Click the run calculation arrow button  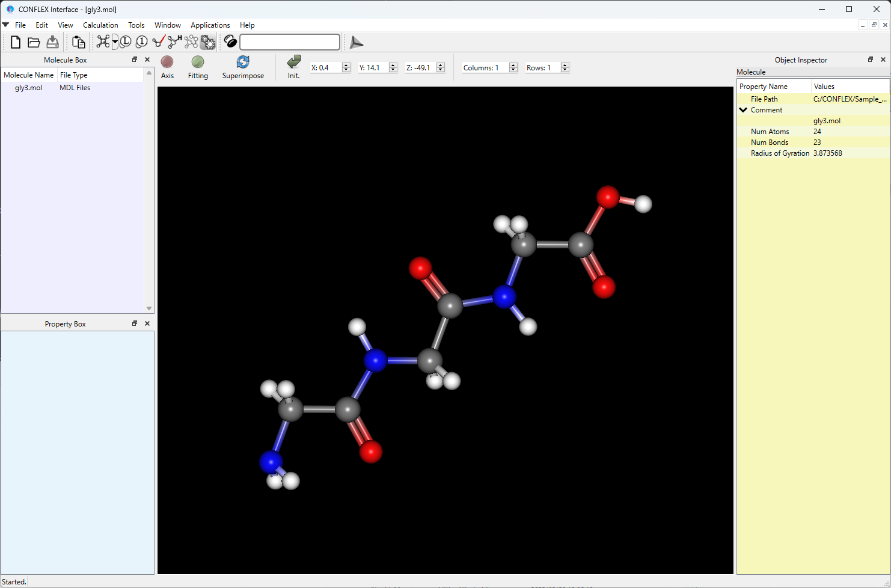(356, 42)
